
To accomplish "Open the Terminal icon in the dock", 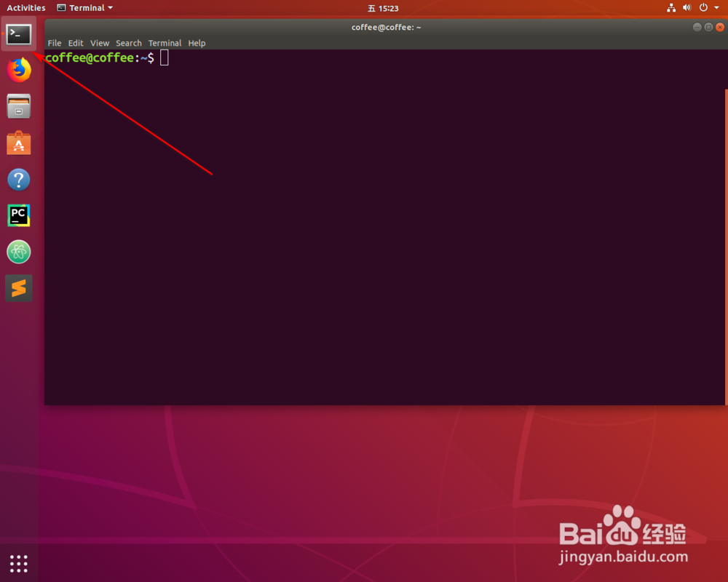I will click(x=19, y=34).
